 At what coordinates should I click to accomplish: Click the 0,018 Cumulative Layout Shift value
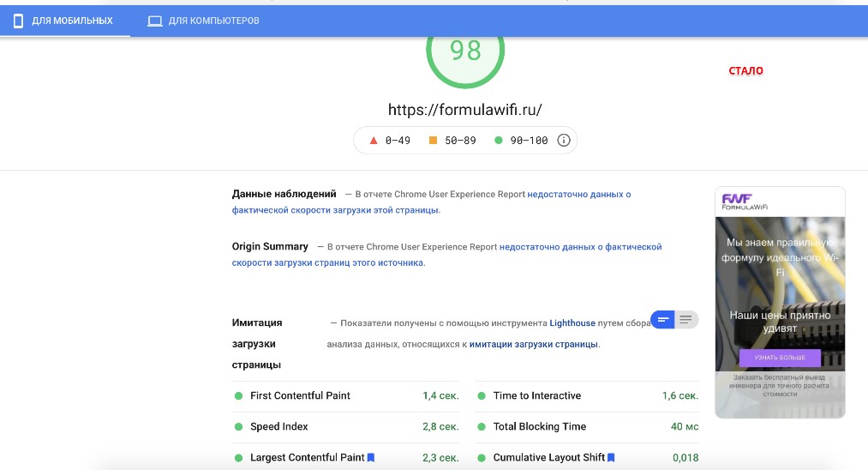click(685, 458)
